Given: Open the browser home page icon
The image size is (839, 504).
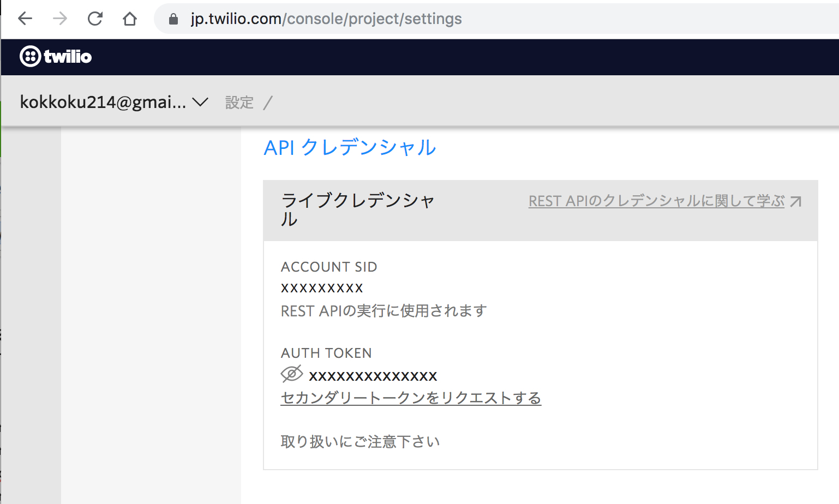Looking at the screenshot, I should click(x=130, y=19).
